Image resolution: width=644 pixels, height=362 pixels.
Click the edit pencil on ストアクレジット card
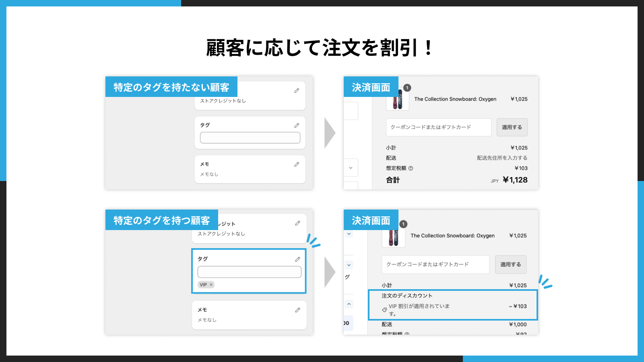tap(297, 223)
